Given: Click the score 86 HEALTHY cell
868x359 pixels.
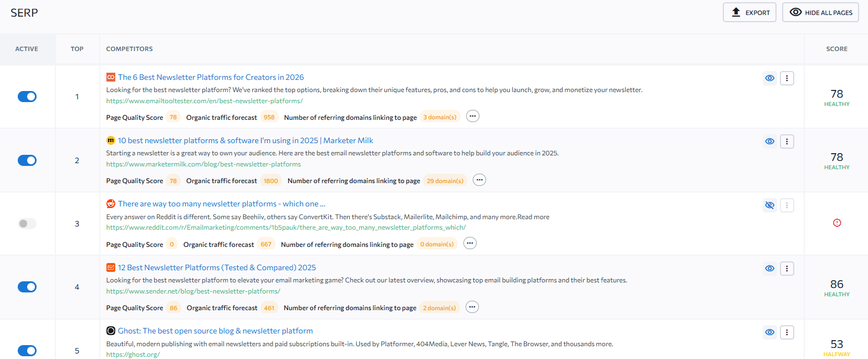Looking at the screenshot, I should [x=836, y=288].
